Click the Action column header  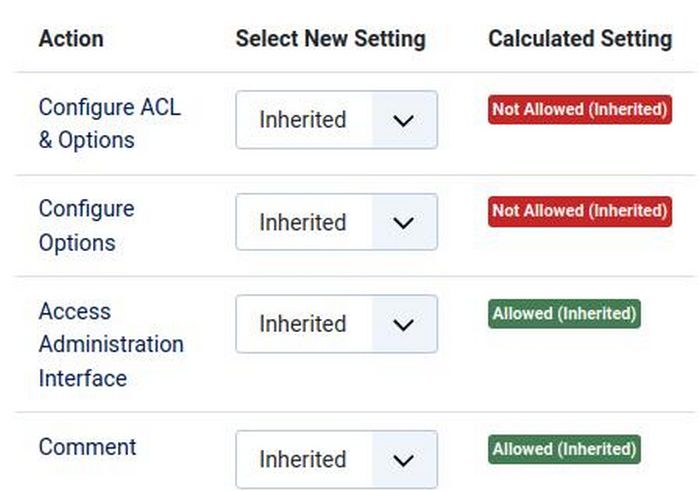tap(71, 39)
